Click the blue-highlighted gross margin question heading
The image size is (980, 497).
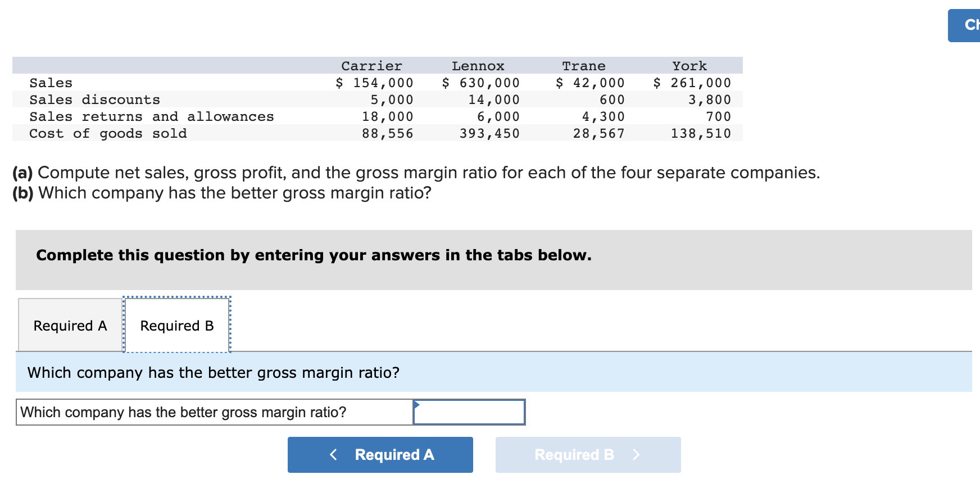tap(494, 372)
